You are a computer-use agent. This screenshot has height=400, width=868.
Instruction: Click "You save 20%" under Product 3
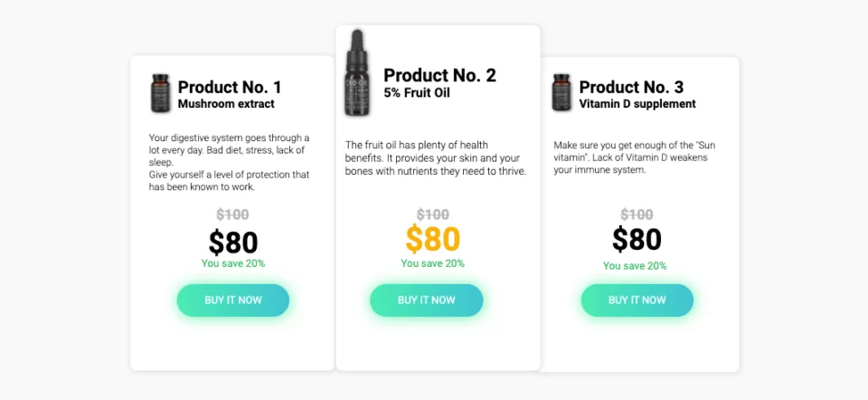[x=635, y=266]
